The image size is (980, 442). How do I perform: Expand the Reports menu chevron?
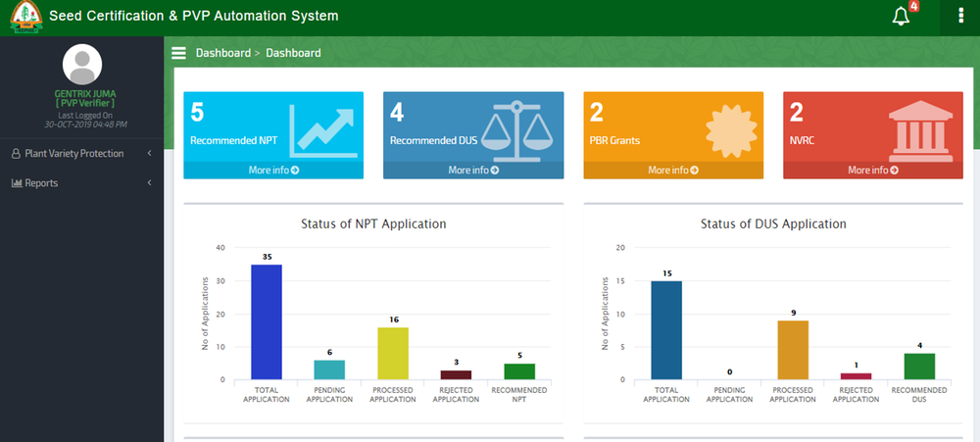[x=149, y=182]
